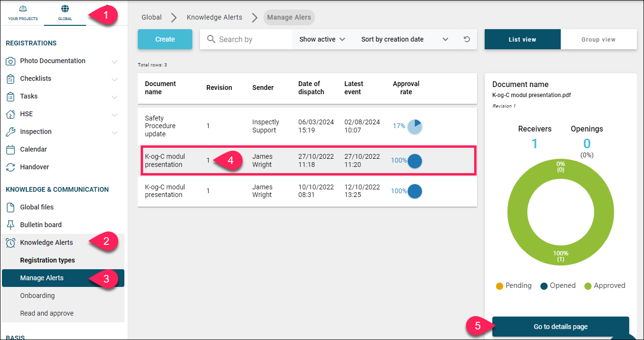This screenshot has height=340, width=644.
Task: Click the Handover refresh-arrows icon
Action: (11, 167)
